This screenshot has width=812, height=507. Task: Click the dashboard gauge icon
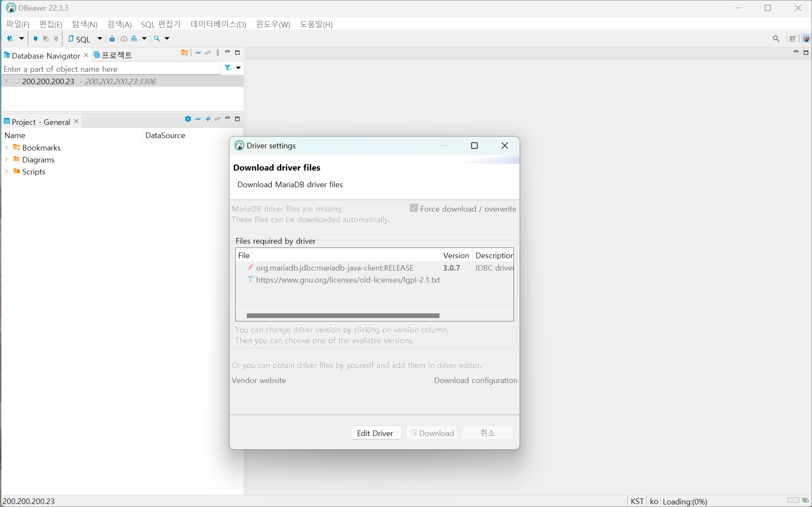pyautogui.click(x=124, y=38)
